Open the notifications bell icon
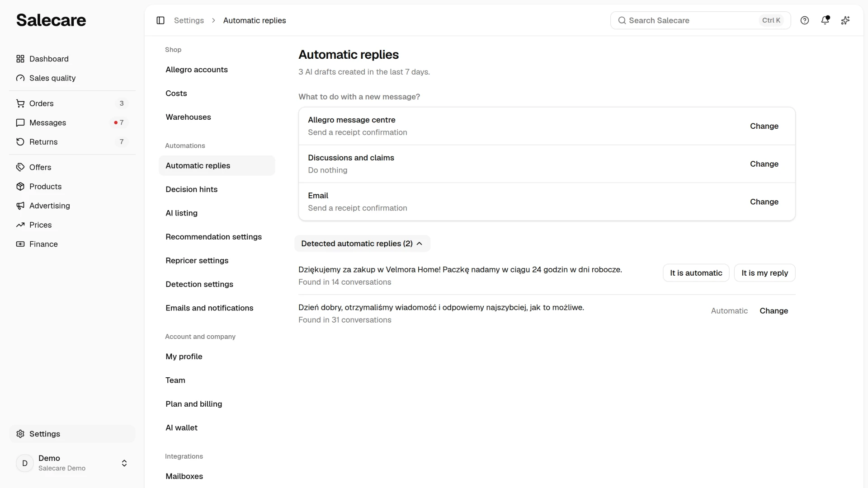Image resolution: width=868 pixels, height=488 pixels. (825, 20)
